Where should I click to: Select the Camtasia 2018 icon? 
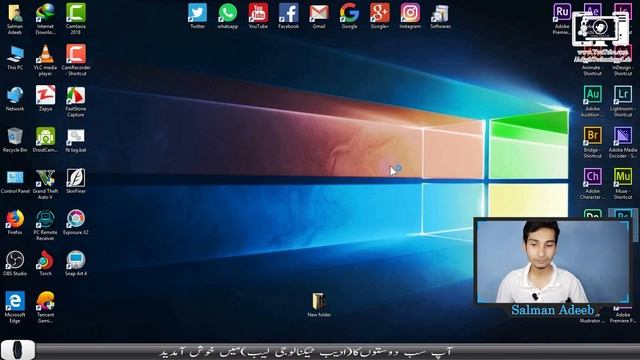76,13
